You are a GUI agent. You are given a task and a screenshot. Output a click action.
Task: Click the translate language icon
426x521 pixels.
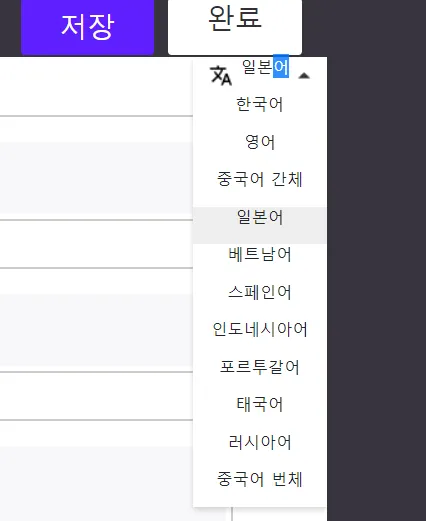[221, 75]
